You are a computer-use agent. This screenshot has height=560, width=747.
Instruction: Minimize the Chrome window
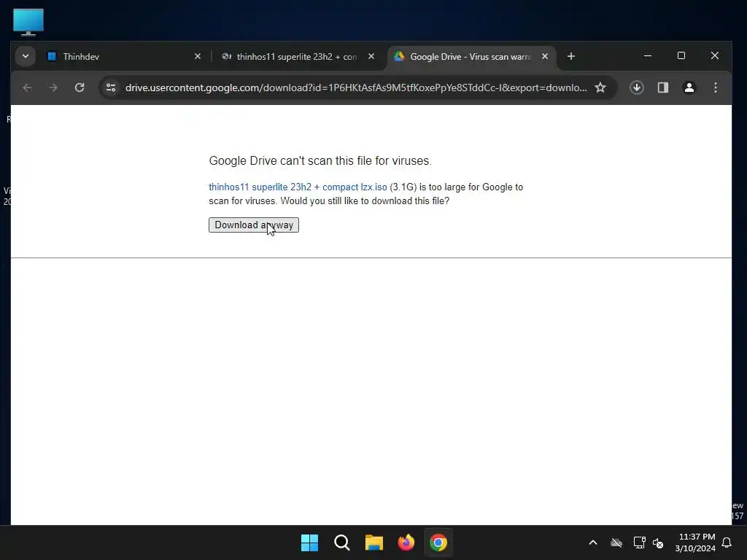[x=648, y=55]
